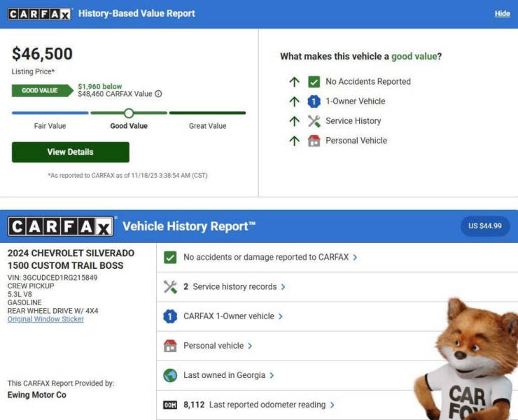Expand the CARFAX 1-Owner vehicle row arrow
This screenshot has height=420, width=518.
click(x=281, y=316)
